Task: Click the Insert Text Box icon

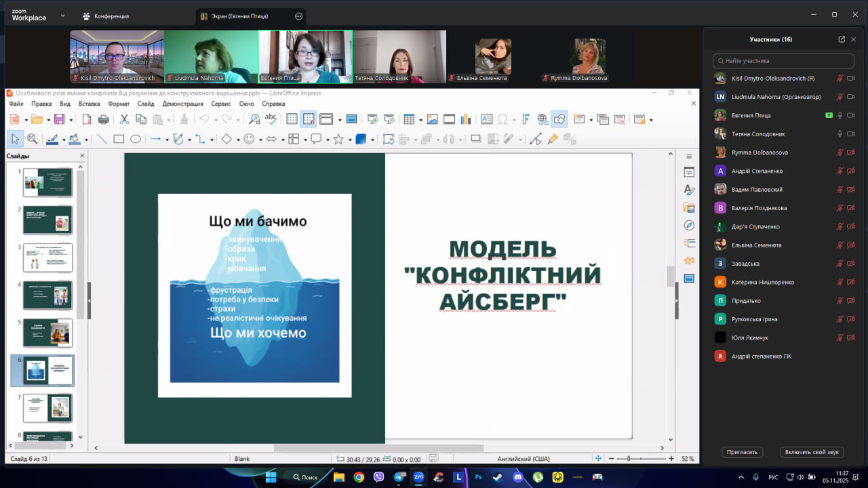Action: (486, 119)
